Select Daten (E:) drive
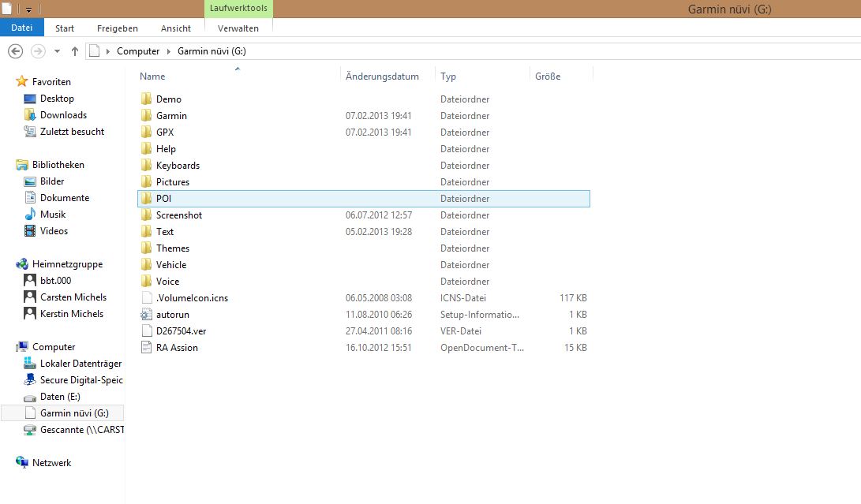861x504 pixels. (x=60, y=397)
